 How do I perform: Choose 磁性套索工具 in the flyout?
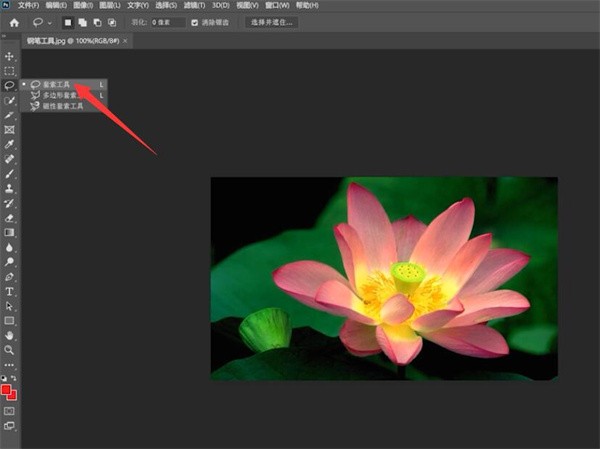click(64, 106)
